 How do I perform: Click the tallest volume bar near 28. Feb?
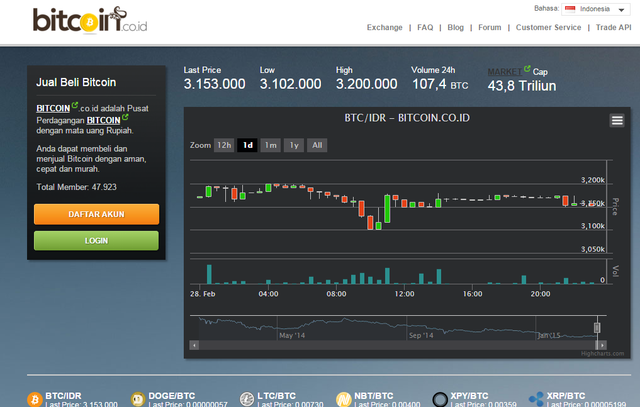tap(209, 274)
